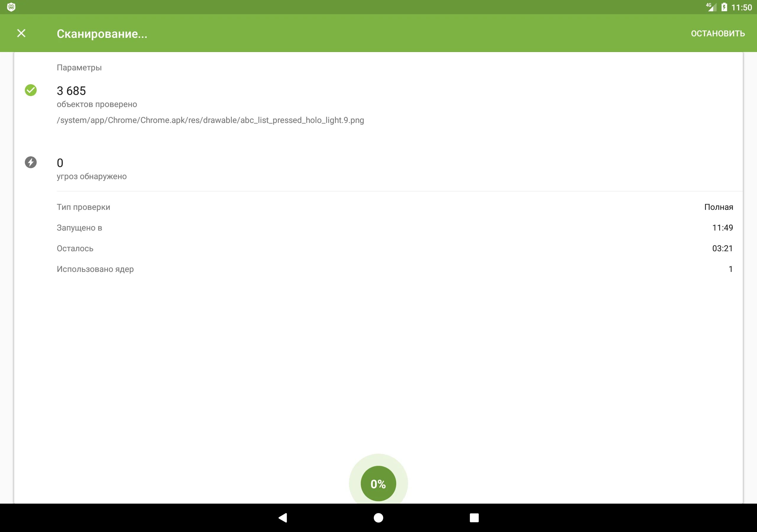Image resolution: width=757 pixels, height=532 pixels.
Task: Tap the Использовано ядер row
Action: [395, 269]
